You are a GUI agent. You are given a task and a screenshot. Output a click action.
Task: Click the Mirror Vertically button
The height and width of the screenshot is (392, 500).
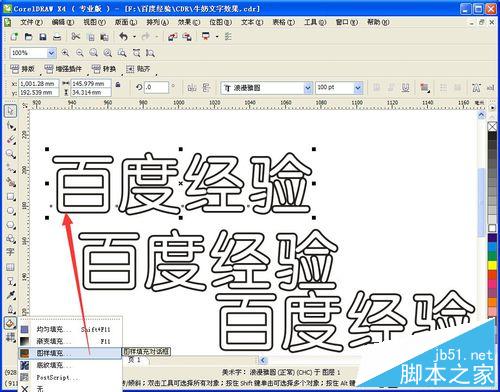click(x=206, y=88)
